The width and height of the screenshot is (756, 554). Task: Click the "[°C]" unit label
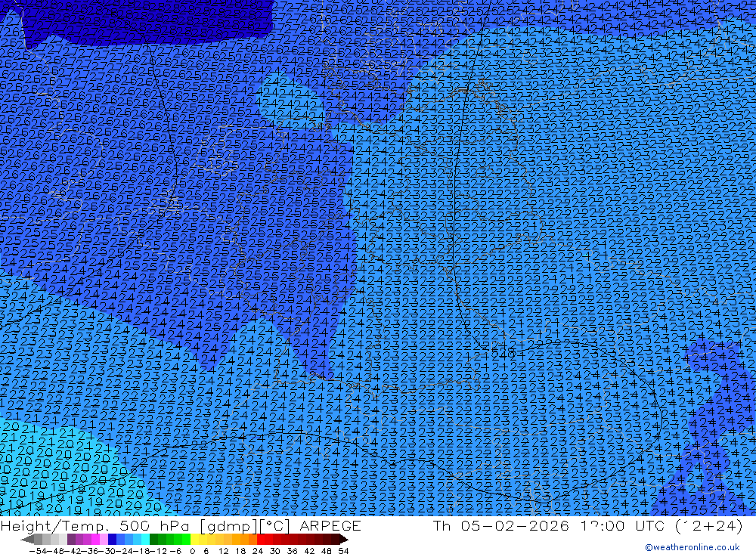click(275, 526)
